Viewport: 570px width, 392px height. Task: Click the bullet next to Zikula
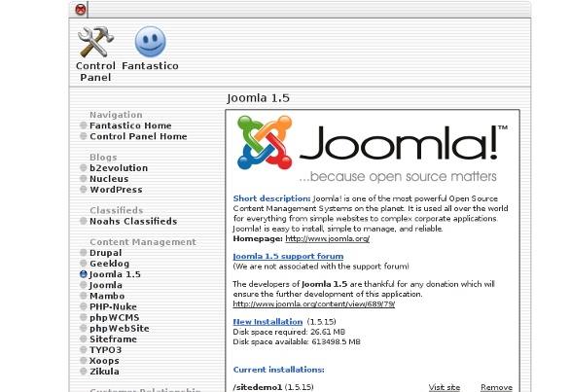84,372
